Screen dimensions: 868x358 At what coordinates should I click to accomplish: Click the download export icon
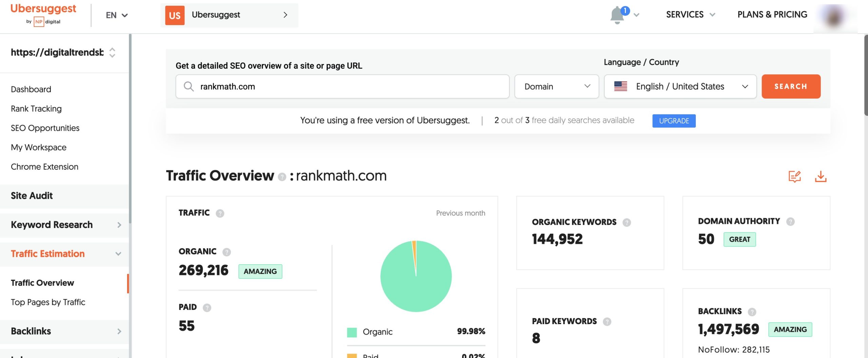pos(821,176)
